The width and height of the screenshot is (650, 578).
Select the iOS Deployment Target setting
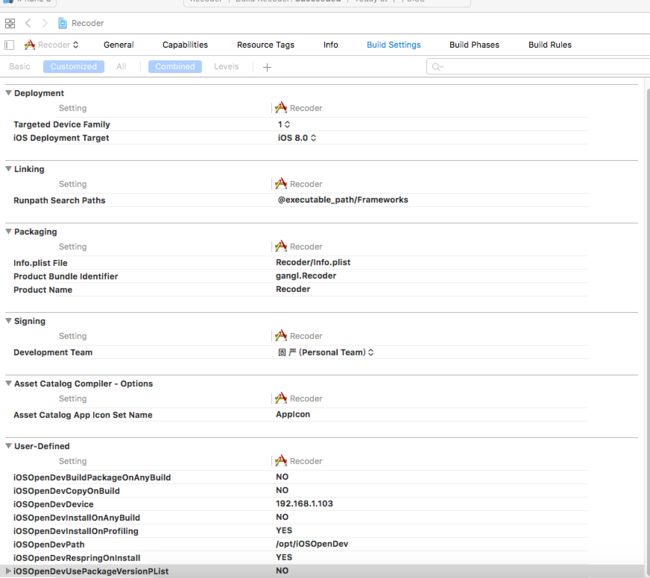pos(61,138)
